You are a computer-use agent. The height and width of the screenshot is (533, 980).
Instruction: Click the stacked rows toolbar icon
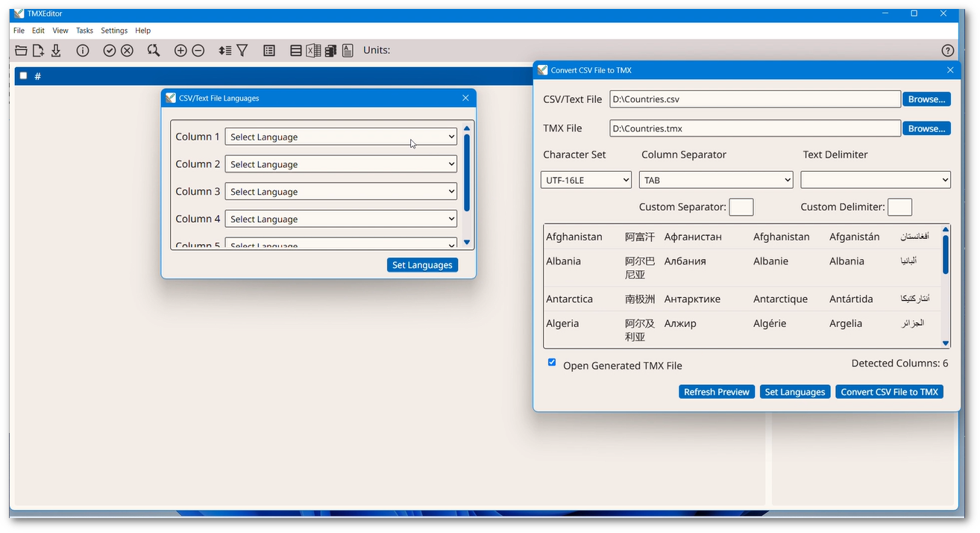(x=296, y=51)
